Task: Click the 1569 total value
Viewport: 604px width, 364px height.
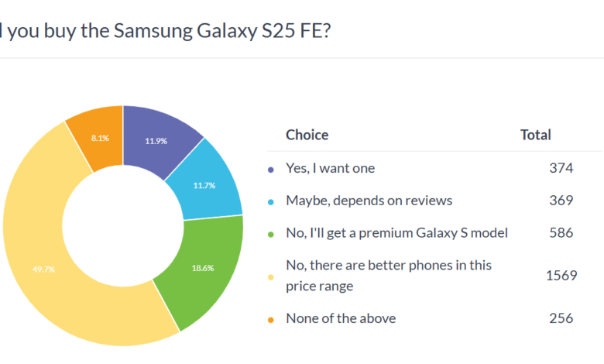Action: point(559,275)
